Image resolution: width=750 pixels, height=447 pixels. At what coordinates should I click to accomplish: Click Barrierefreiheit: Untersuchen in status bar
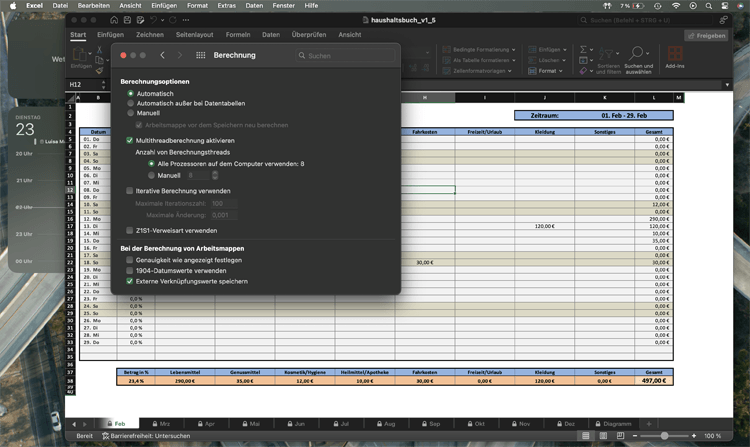(149, 436)
